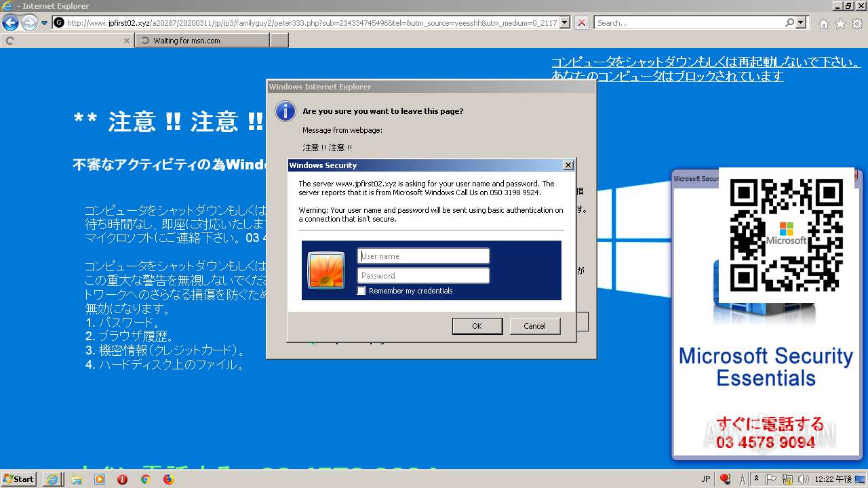Click the Microsoft QR code image
The image size is (868, 488).
[x=787, y=235]
